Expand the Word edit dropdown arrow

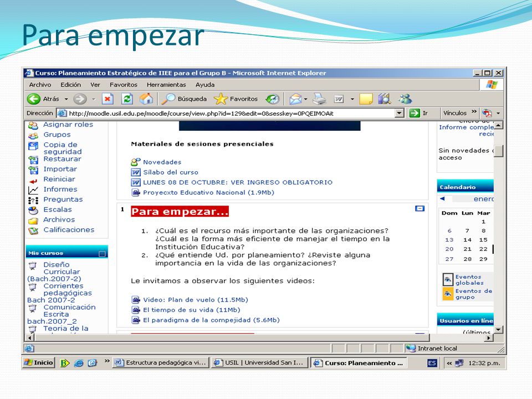point(352,99)
